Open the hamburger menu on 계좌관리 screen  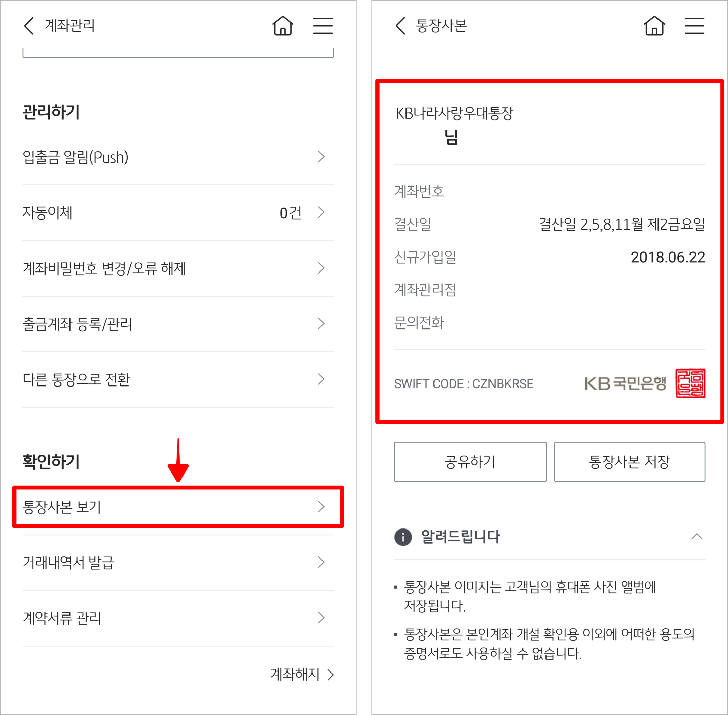coord(323,26)
